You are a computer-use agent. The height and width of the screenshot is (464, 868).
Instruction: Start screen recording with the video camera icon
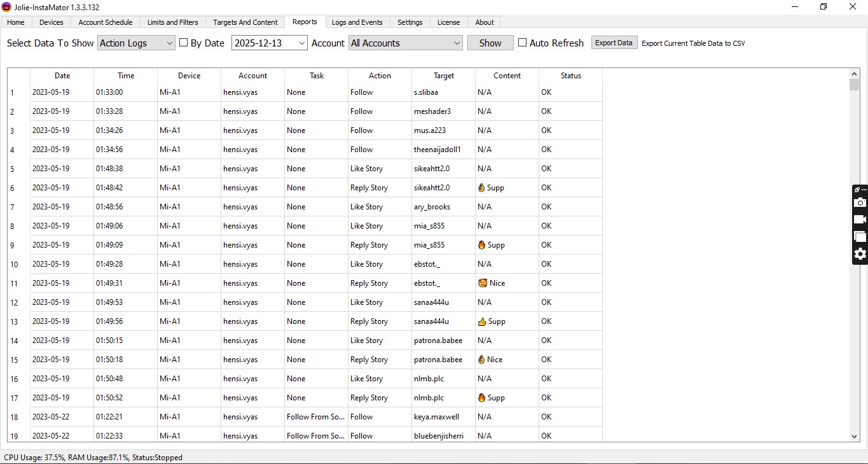860,219
